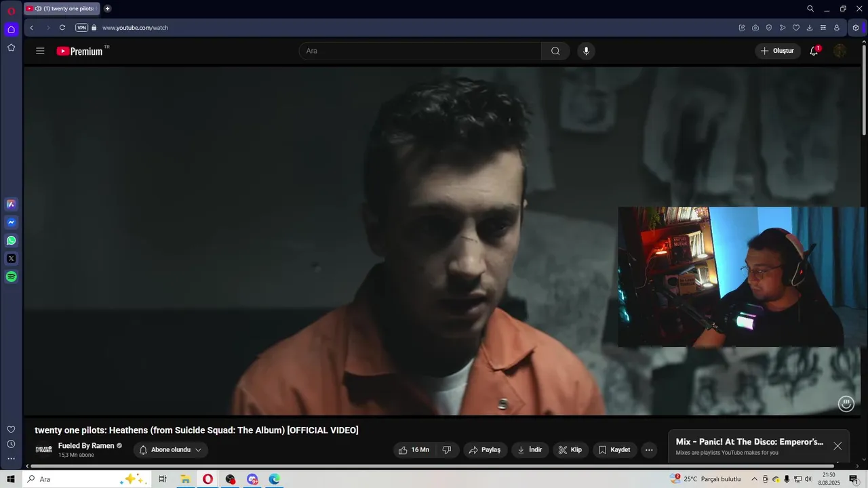Click the Oluştur create button

click(778, 51)
